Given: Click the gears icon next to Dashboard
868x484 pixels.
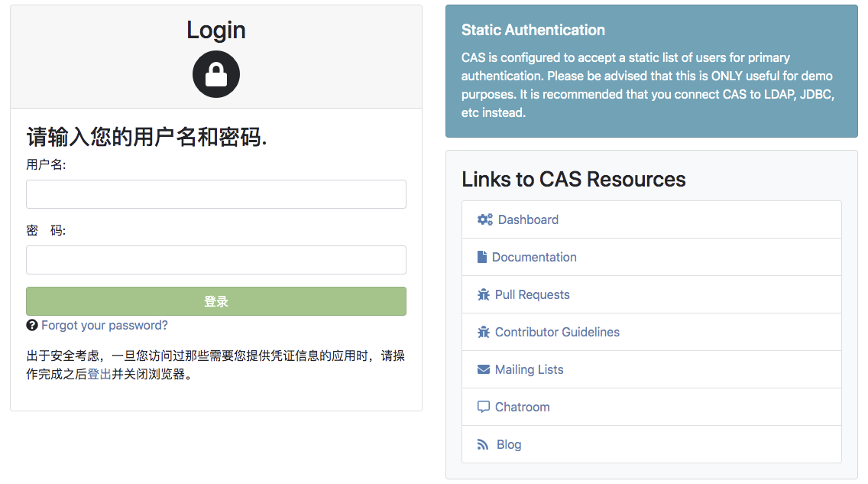Looking at the screenshot, I should click(484, 219).
